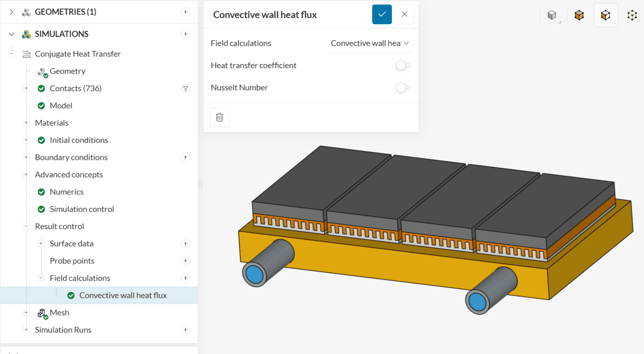Add a boundary condition with plus icon
This screenshot has width=644, height=354.
(185, 158)
